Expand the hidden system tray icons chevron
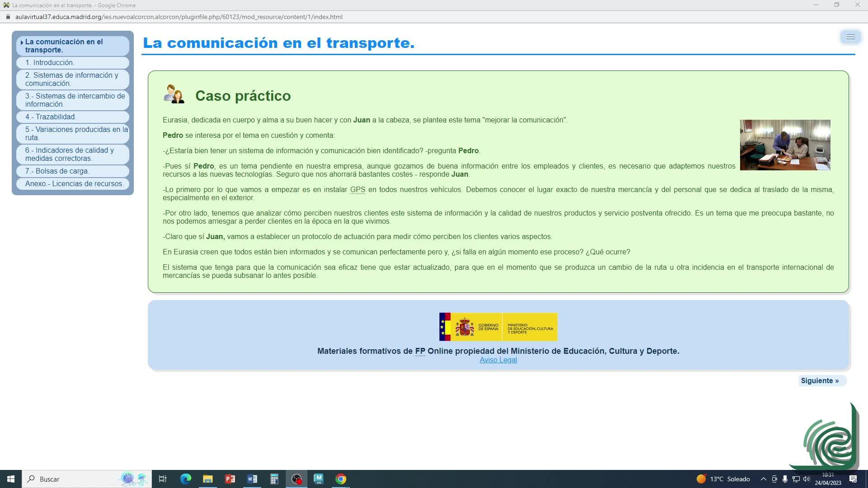Screen dimensions: 868x488 764,479
